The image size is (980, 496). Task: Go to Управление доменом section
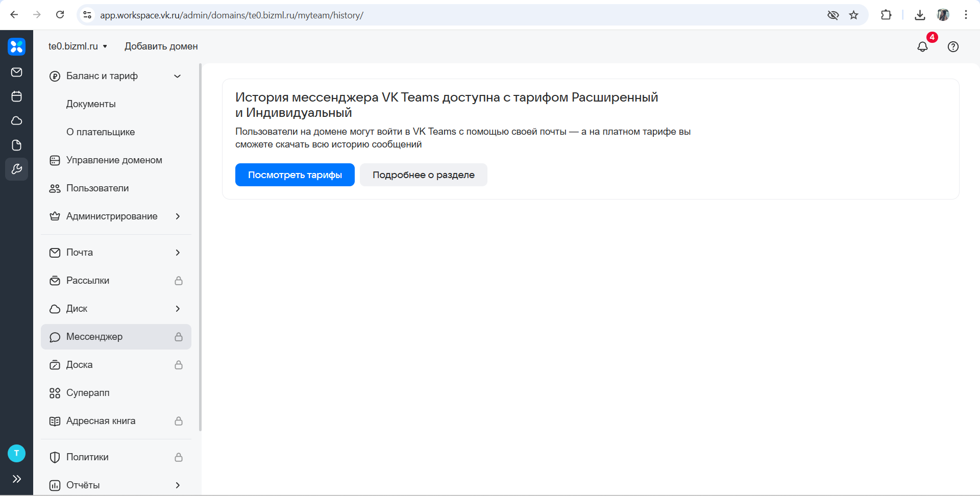point(116,160)
